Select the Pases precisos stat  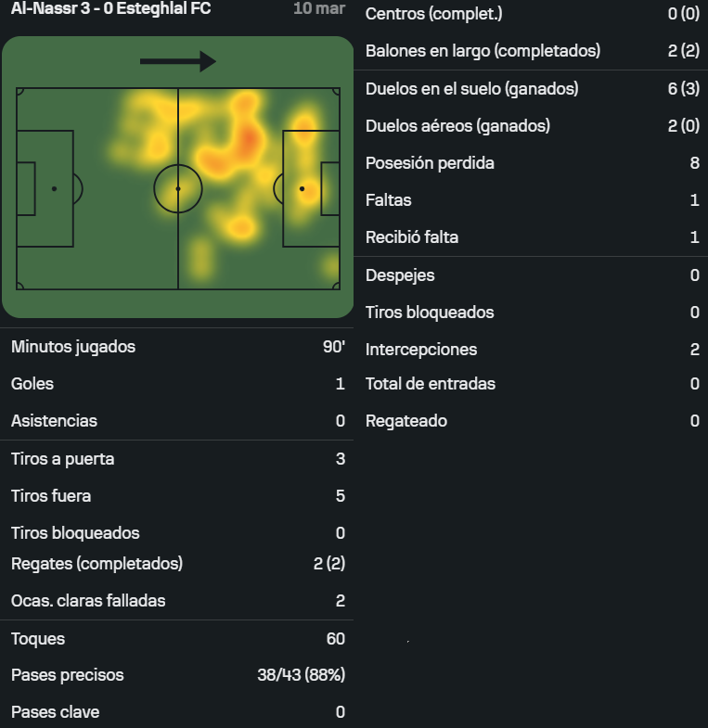click(177, 675)
